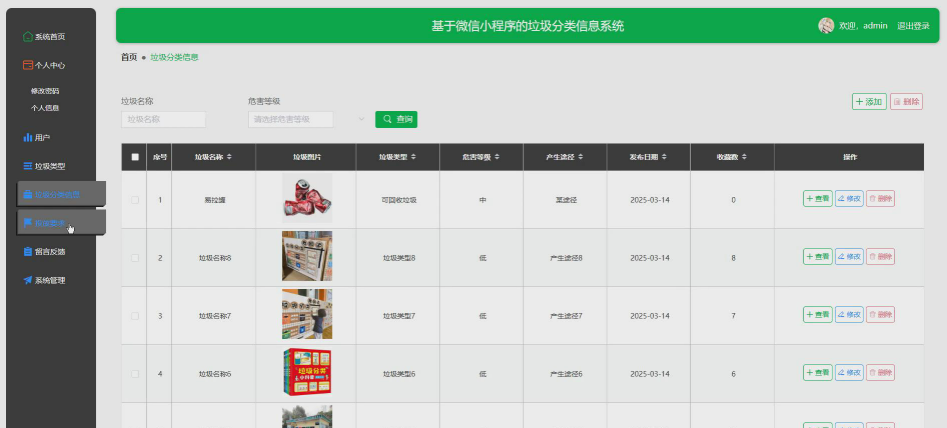Click 删除 for the 垃圾名称7 row

(881, 315)
